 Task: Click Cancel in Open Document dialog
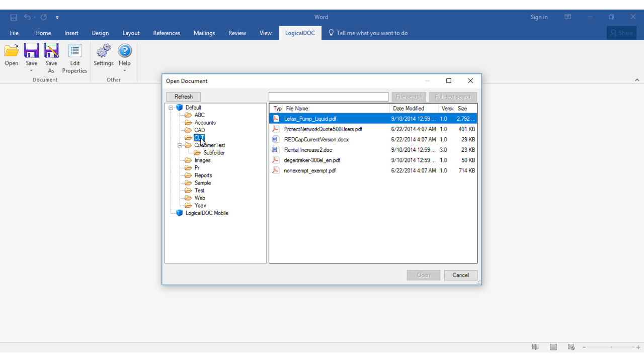point(460,275)
